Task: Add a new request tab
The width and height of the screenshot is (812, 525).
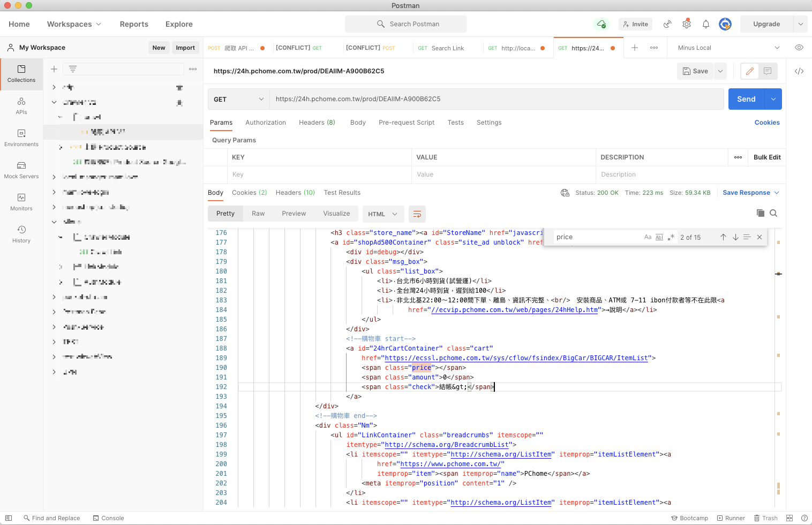Action: pyautogui.click(x=635, y=48)
